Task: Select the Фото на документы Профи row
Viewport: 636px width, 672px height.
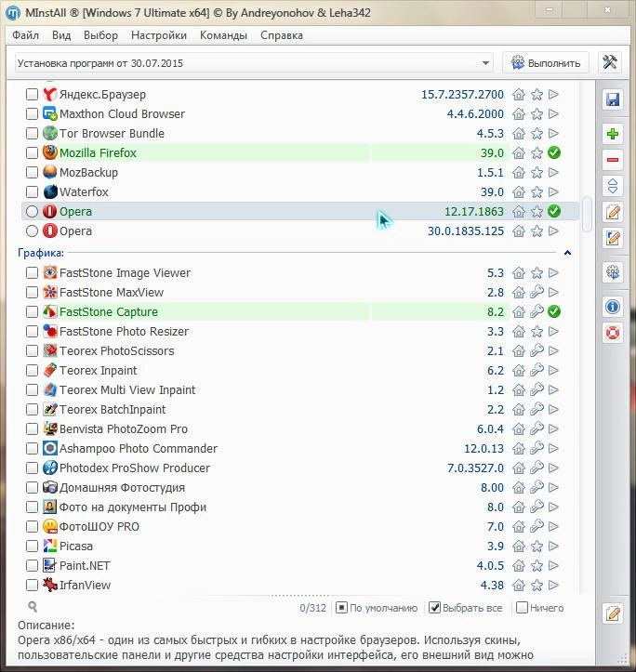Action: (x=300, y=507)
